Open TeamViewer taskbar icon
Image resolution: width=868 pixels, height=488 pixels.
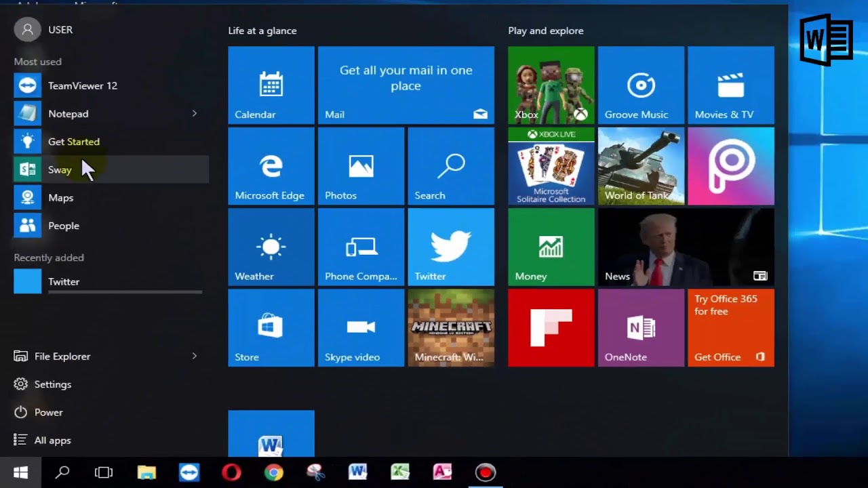point(189,472)
